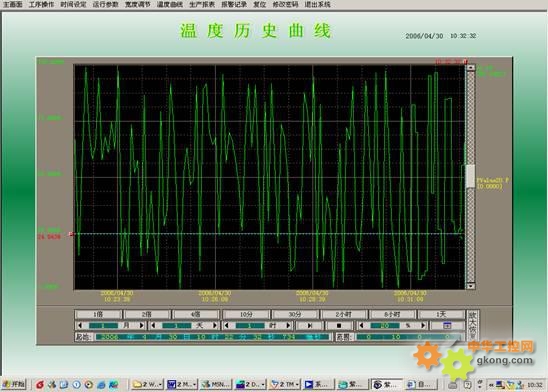Click the 放大倍率 vertical button
This screenshot has height=392, width=548.
coord(472,325)
